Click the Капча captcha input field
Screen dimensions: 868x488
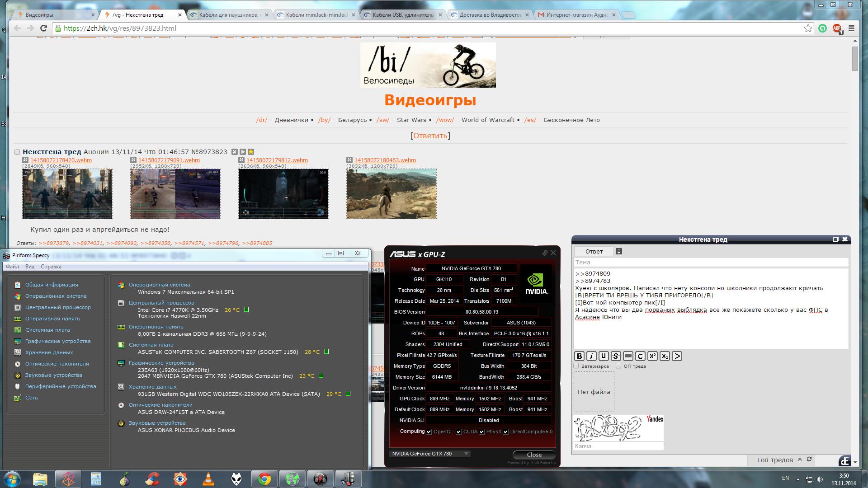[x=618, y=446]
